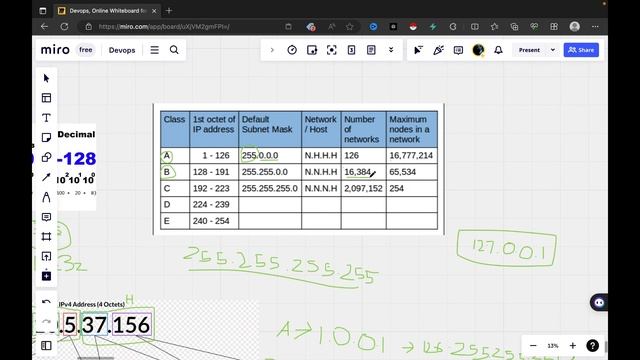The width and height of the screenshot is (640, 360).
Task: Go back in the browser
Action: tap(44, 27)
